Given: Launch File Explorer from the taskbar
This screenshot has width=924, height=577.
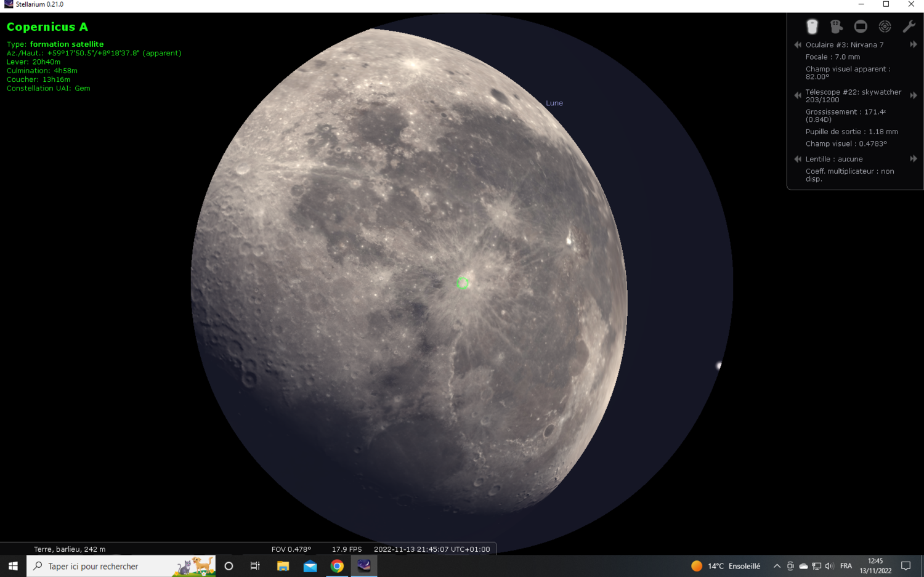Looking at the screenshot, I should coord(283,565).
